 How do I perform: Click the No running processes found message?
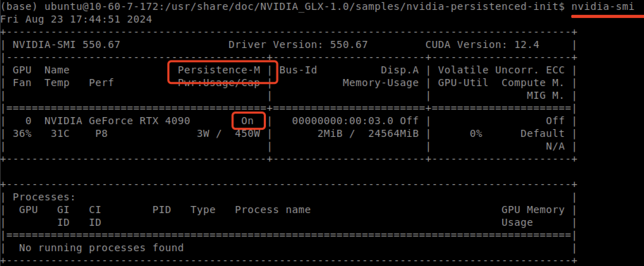click(x=101, y=248)
